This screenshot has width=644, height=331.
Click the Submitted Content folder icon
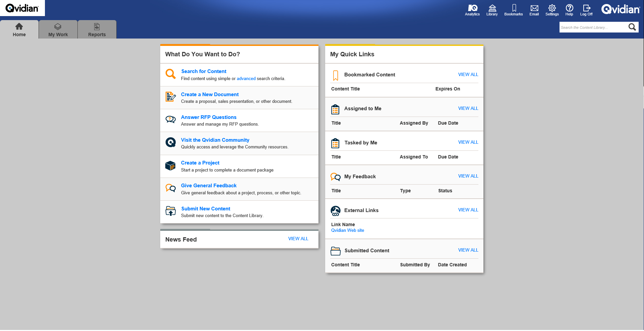click(x=336, y=251)
